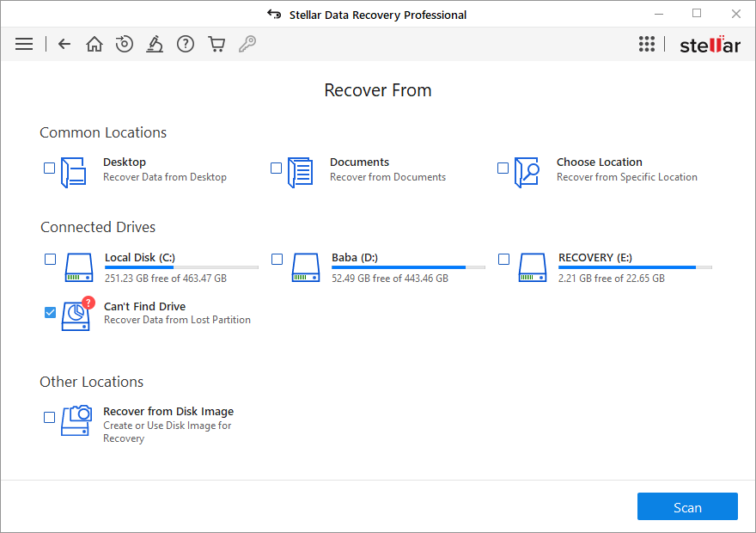Select the Recover from Disk Image icon
Screen dimensions: 756x533
tap(77, 420)
